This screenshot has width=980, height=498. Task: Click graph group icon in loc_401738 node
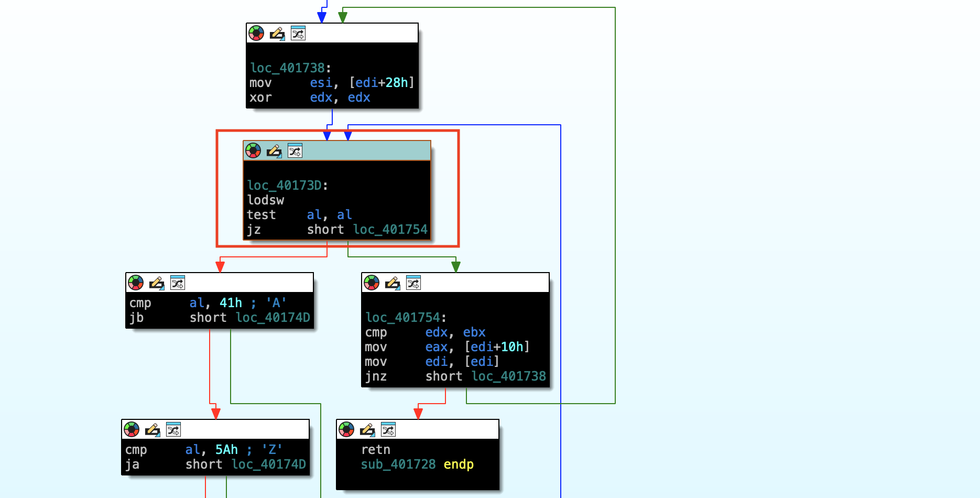point(298,33)
